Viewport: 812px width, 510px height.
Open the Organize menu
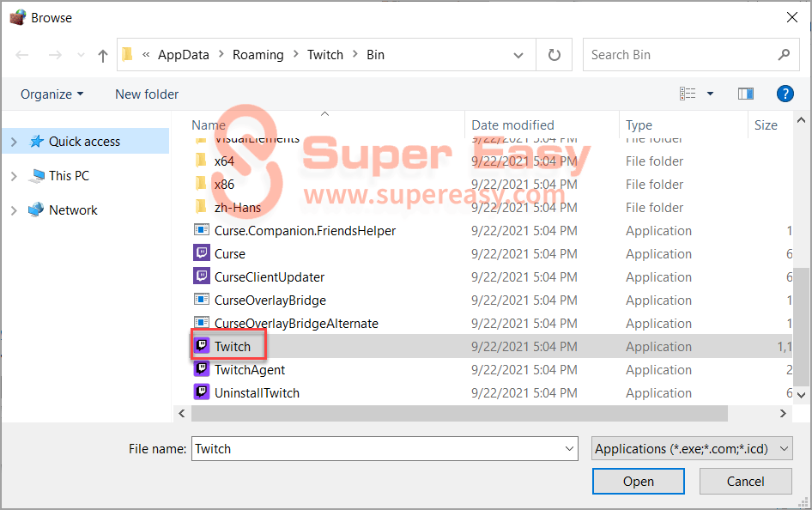tap(52, 94)
